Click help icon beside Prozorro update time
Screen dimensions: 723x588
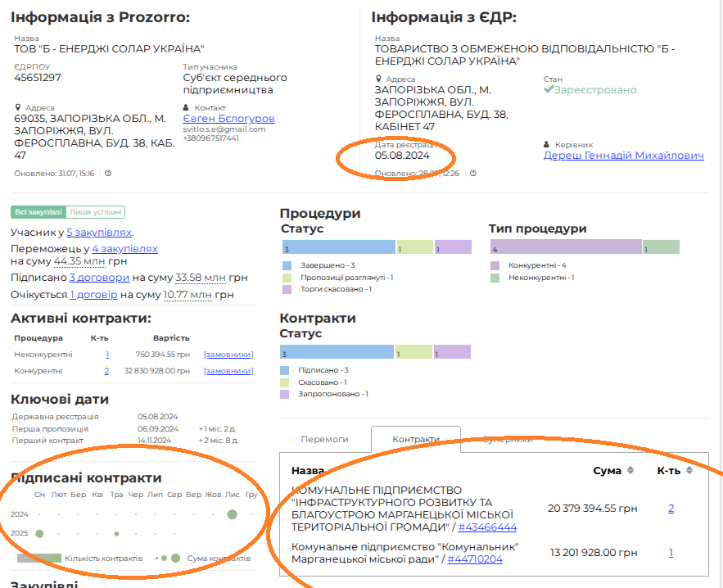point(107,174)
